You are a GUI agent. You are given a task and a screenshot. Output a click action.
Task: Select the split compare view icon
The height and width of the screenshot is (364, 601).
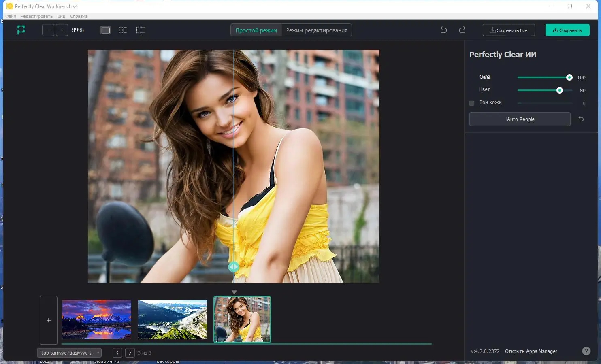(141, 30)
